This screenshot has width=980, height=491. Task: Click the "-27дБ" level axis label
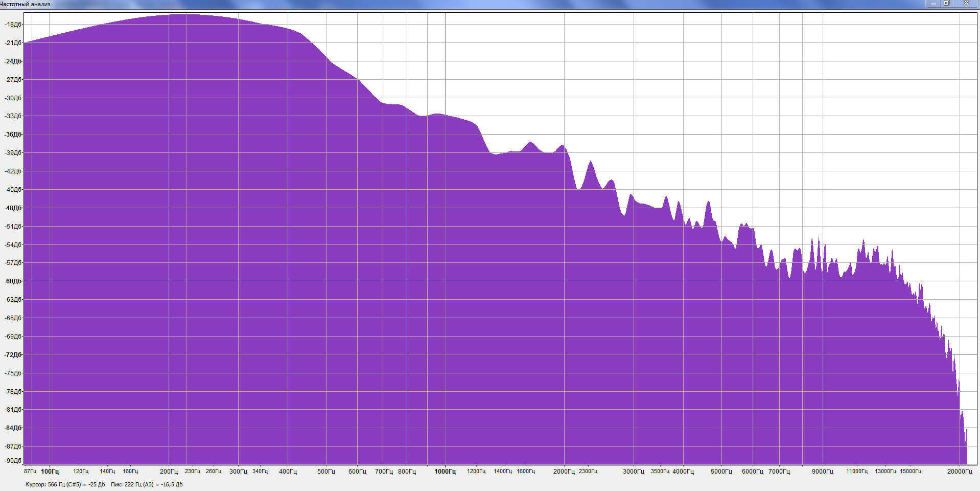pyautogui.click(x=14, y=80)
